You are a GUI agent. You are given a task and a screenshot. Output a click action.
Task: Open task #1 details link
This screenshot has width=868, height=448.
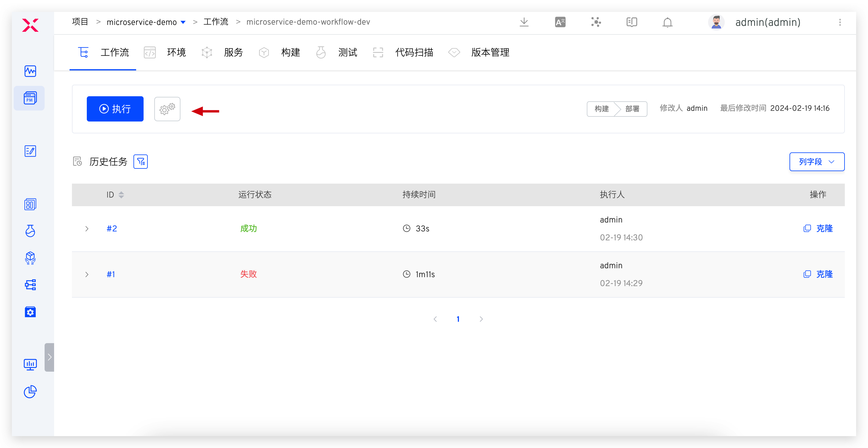(111, 275)
